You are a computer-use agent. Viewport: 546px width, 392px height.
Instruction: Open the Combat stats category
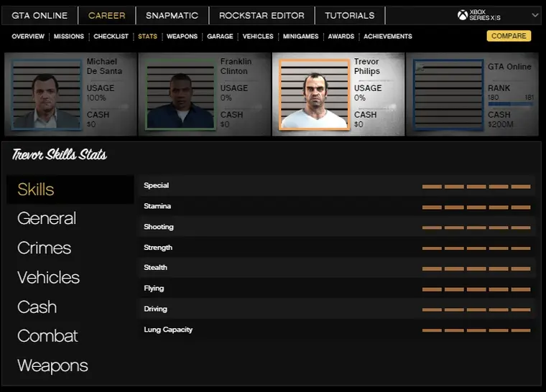[x=47, y=336]
